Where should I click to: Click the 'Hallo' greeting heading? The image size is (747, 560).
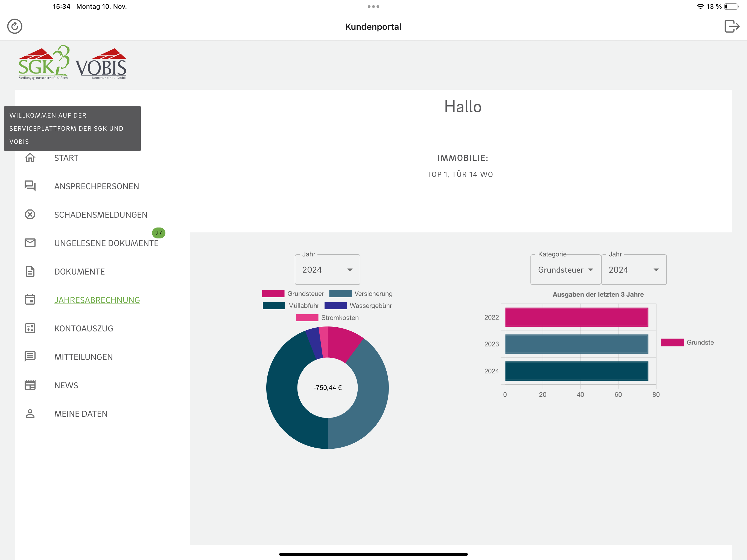[463, 106]
